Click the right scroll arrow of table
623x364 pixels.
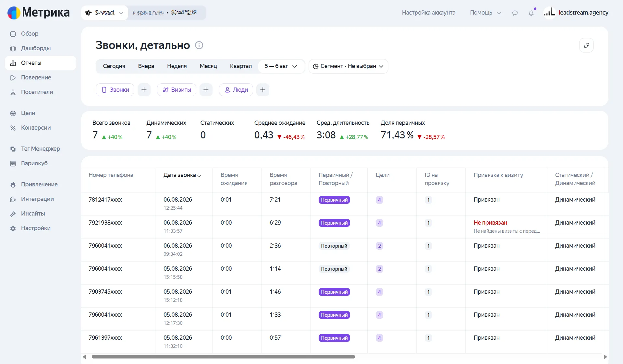(x=605, y=357)
